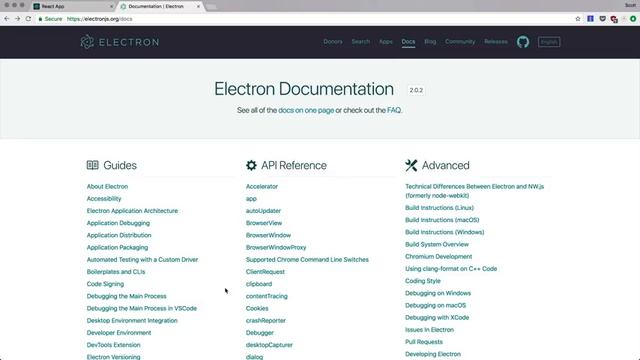Click the red extension icon in toolbar
This screenshot has width=640, height=360.
614,19
